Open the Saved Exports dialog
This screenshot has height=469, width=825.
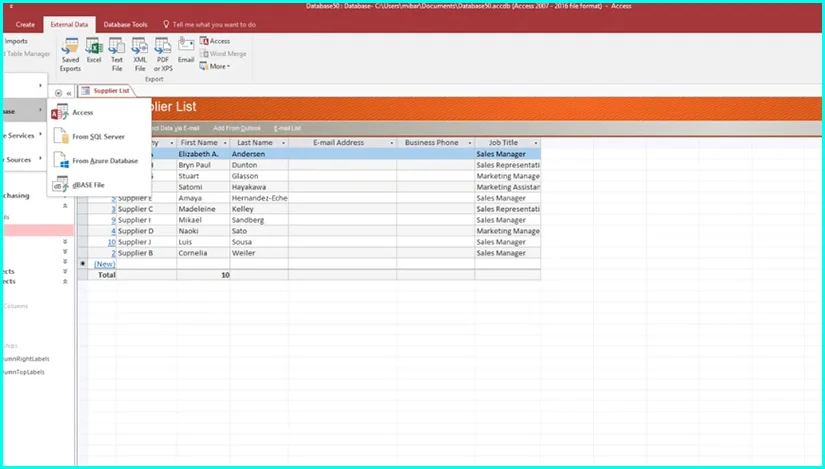pos(70,55)
